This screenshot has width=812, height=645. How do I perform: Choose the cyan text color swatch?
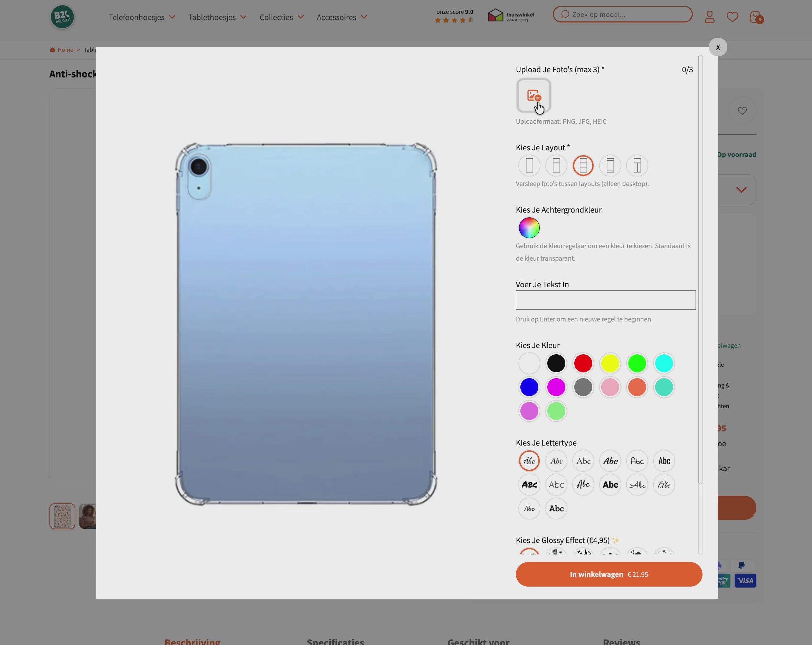pyautogui.click(x=664, y=363)
